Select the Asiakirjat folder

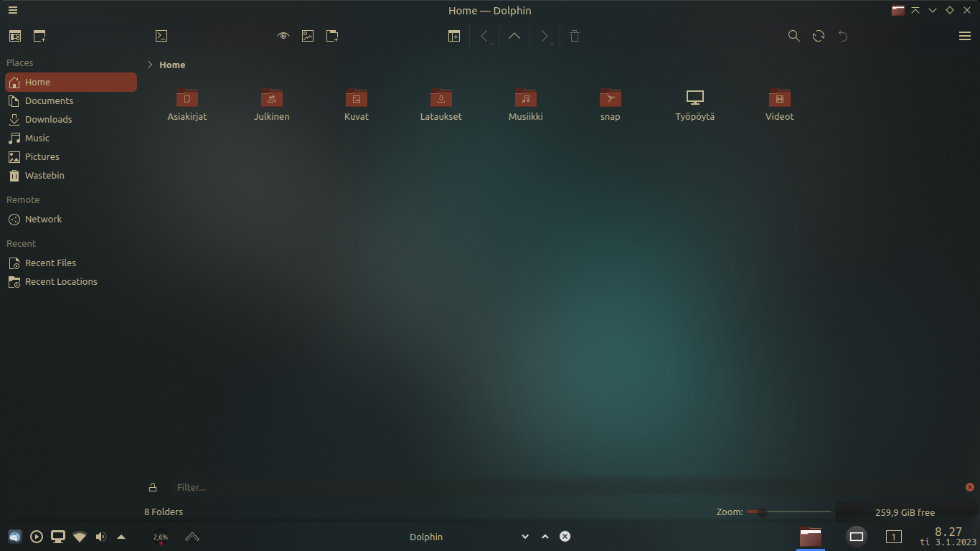coord(187,105)
